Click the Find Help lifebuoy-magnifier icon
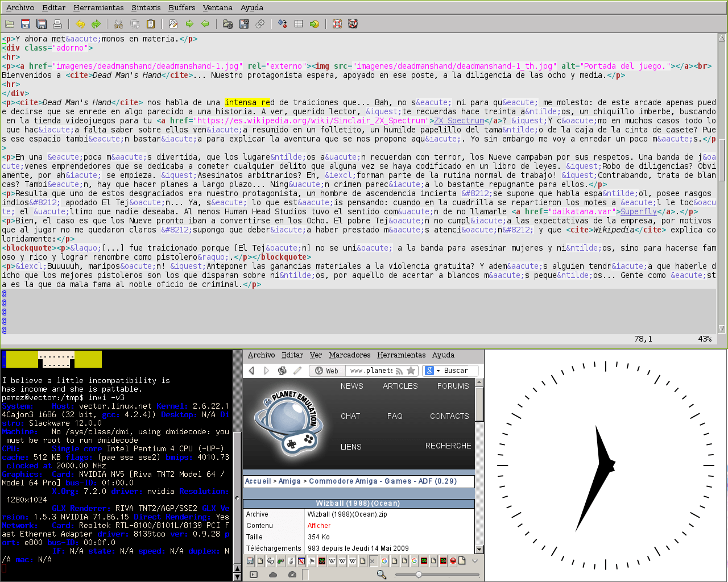This screenshot has height=582, width=728. [x=353, y=24]
